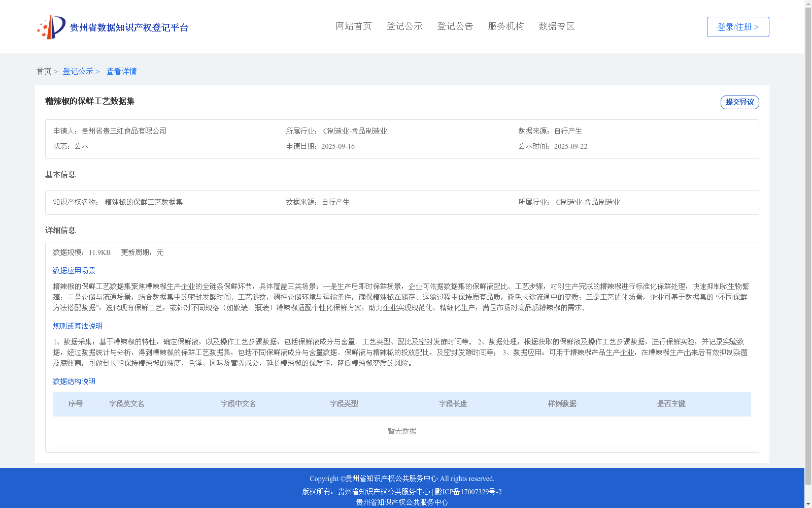Open the 登记公示 navigation tab

pos(404,26)
